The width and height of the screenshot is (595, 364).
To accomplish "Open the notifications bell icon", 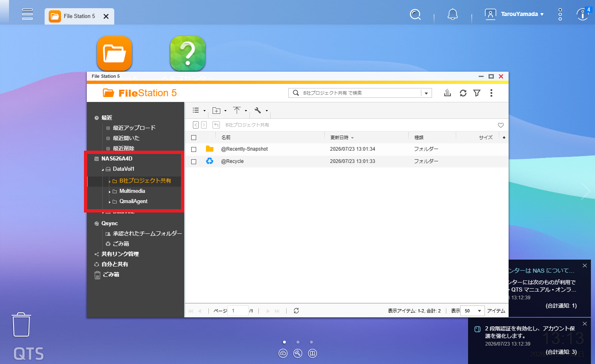I will pyautogui.click(x=452, y=15).
